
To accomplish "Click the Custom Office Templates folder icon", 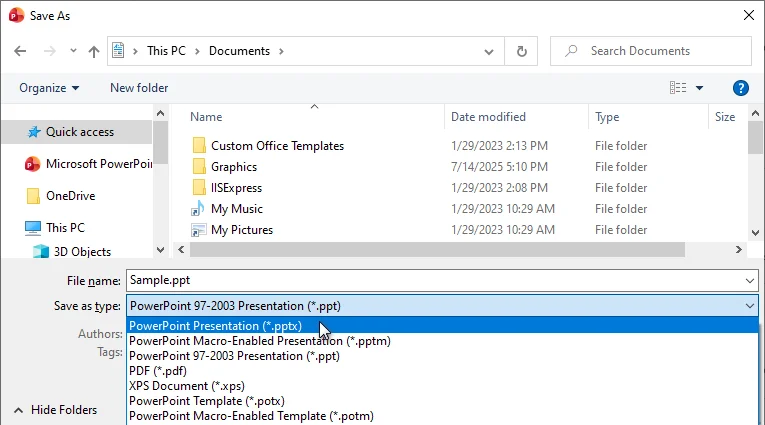I will pos(199,145).
